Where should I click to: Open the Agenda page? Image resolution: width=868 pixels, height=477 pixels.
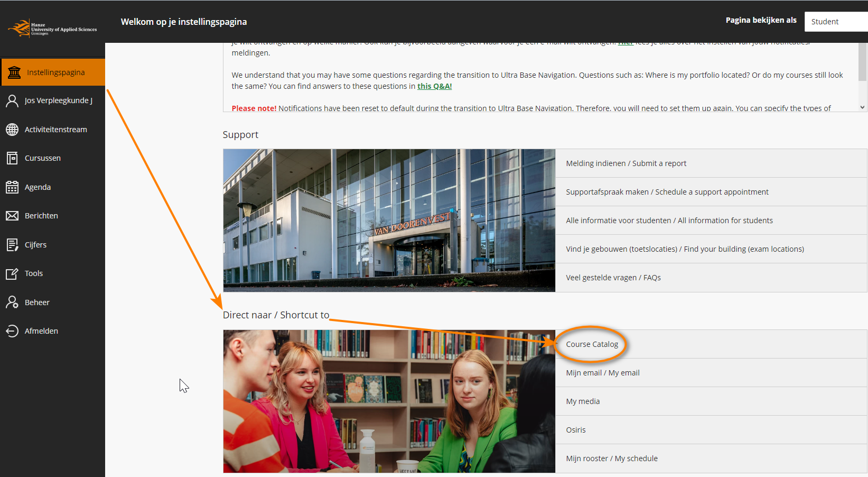tap(53, 187)
